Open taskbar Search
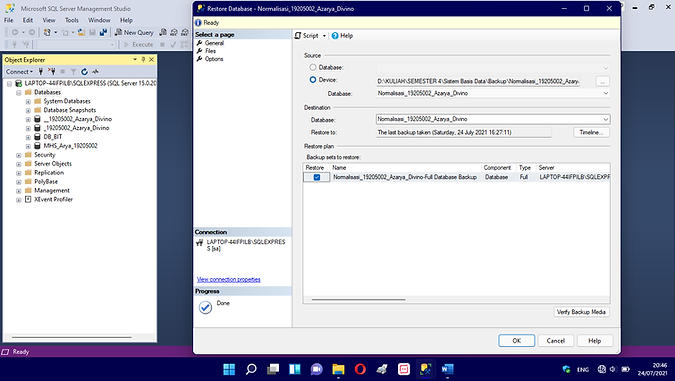Viewport: 675px width, 381px height. point(251,369)
